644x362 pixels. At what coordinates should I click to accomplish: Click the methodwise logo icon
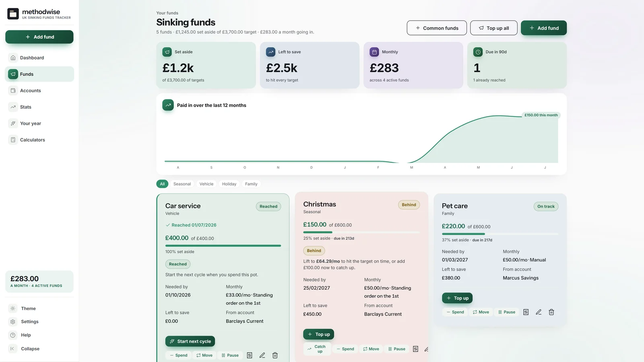point(13,14)
